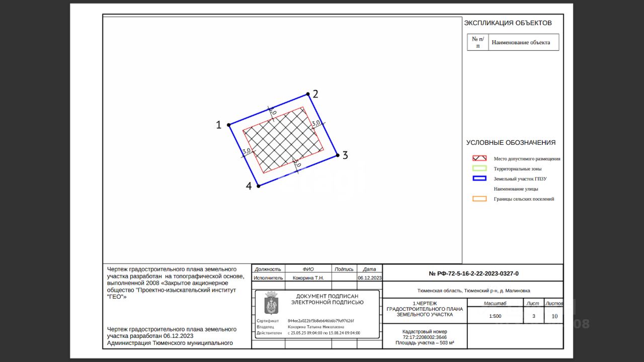Click boundary point 1 on the plot
The width and height of the screenshot is (644, 362).
coord(229,125)
